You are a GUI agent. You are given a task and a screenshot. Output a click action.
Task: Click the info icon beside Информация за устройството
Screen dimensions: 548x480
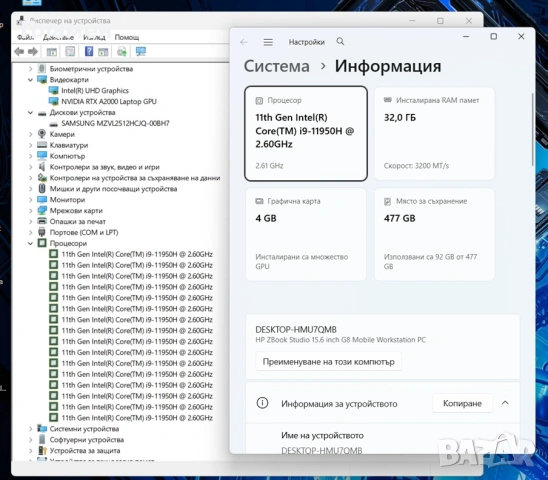262,403
